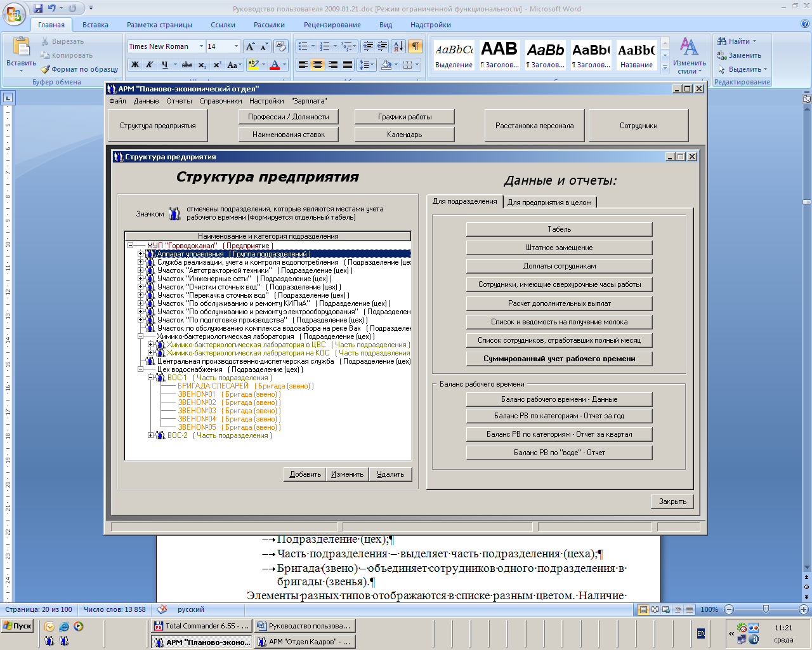The image size is (812, 650).
Task: Open the font size 14 dropdown
Action: pos(236,46)
